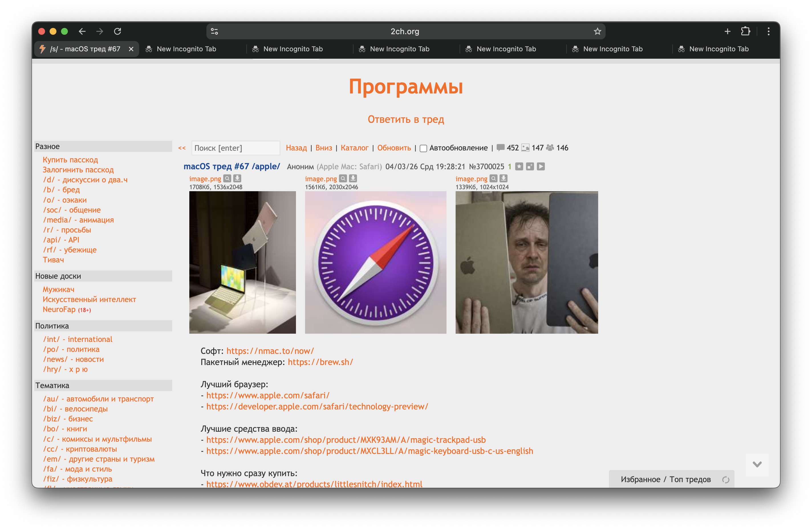Magnify the second image.png (2030x2046)
Viewport: 812px width, 530px height.
point(343,178)
